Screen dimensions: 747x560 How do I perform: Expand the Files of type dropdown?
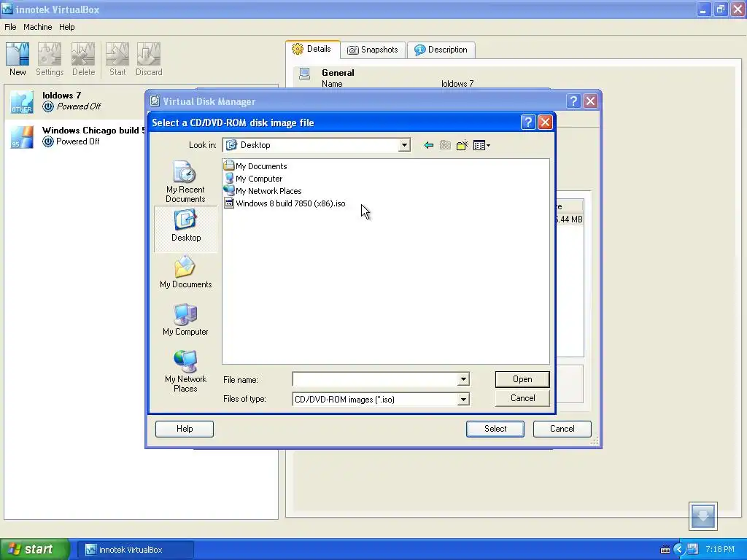coord(463,400)
